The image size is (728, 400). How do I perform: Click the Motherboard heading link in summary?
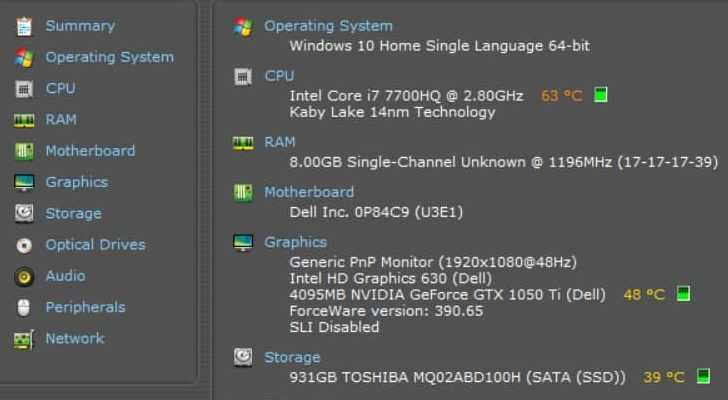click(309, 192)
